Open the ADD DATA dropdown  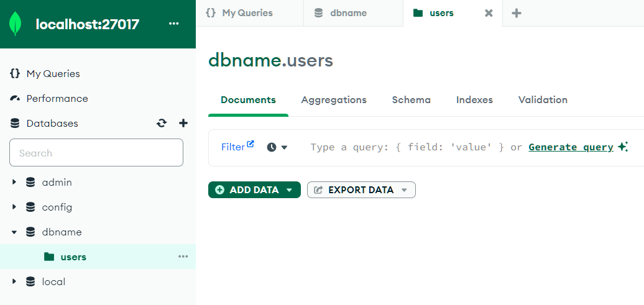(254, 190)
